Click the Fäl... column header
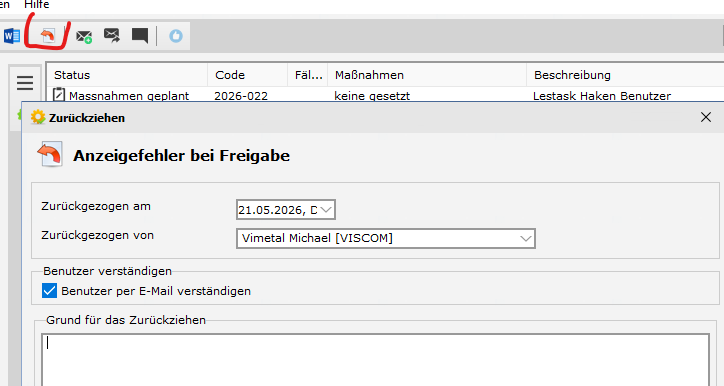The width and height of the screenshot is (724, 386). point(308,75)
